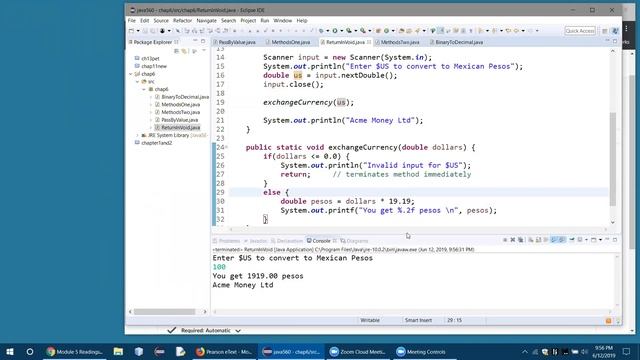The width and height of the screenshot is (640, 360).
Task: Open the Debug dropdown arrow
Action: point(327,31)
